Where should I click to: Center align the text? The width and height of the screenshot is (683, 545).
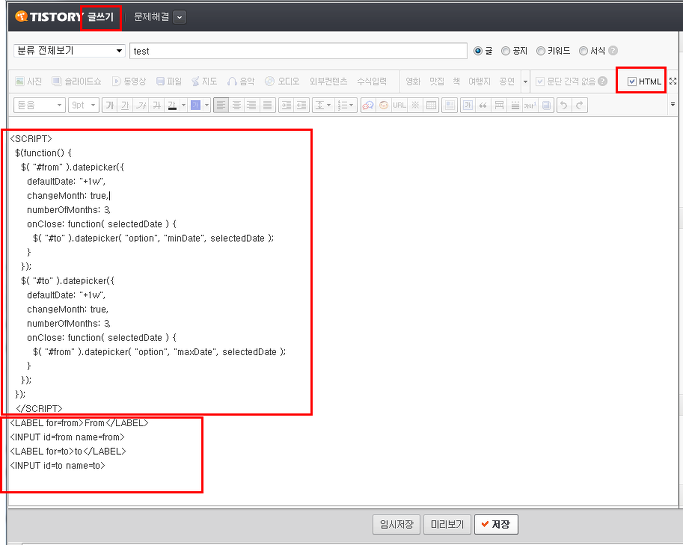(x=237, y=105)
